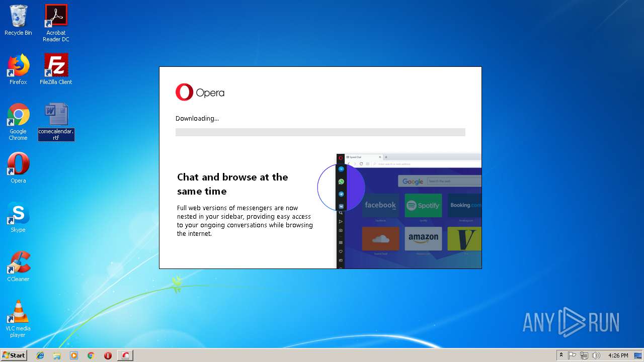Click the Opera logo in installer
This screenshot has height=362, width=644.
[200, 93]
